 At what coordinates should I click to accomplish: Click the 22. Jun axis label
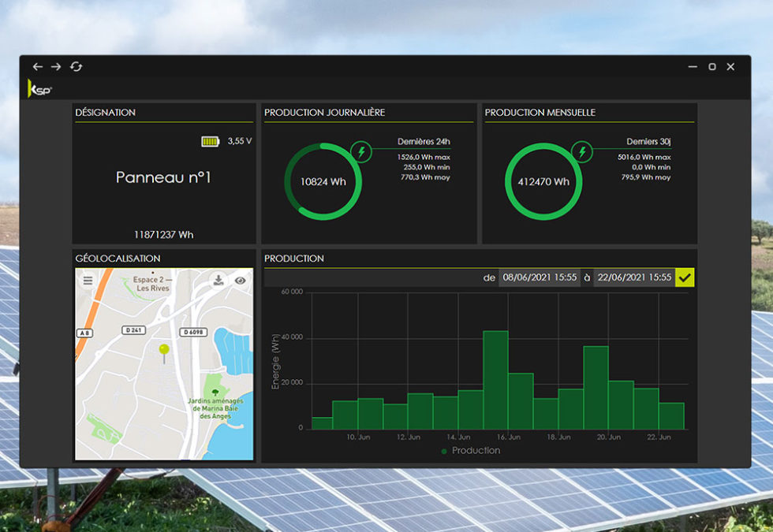click(659, 437)
